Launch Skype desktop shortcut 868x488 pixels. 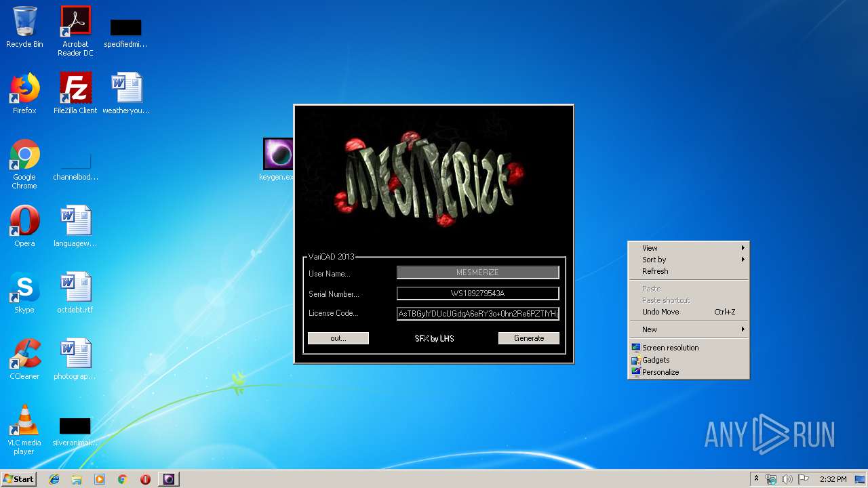pos(24,293)
